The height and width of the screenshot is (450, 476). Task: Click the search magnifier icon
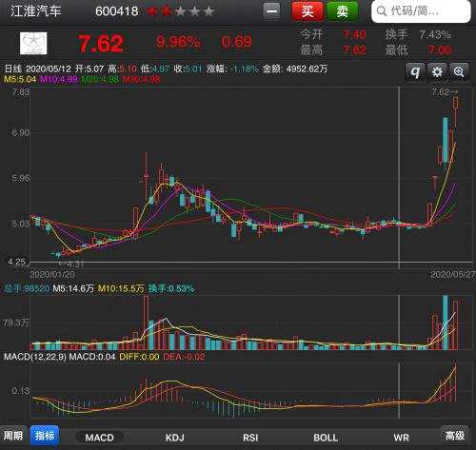pyautogui.click(x=382, y=11)
